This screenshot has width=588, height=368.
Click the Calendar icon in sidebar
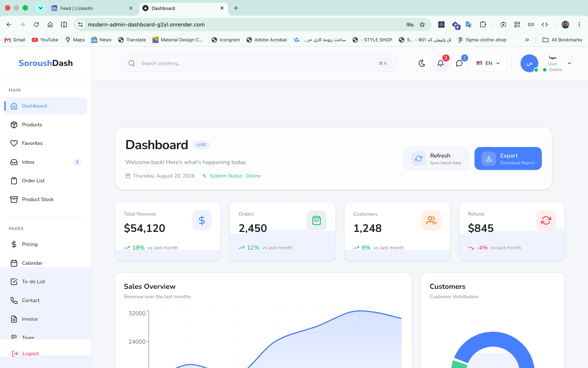(x=14, y=263)
